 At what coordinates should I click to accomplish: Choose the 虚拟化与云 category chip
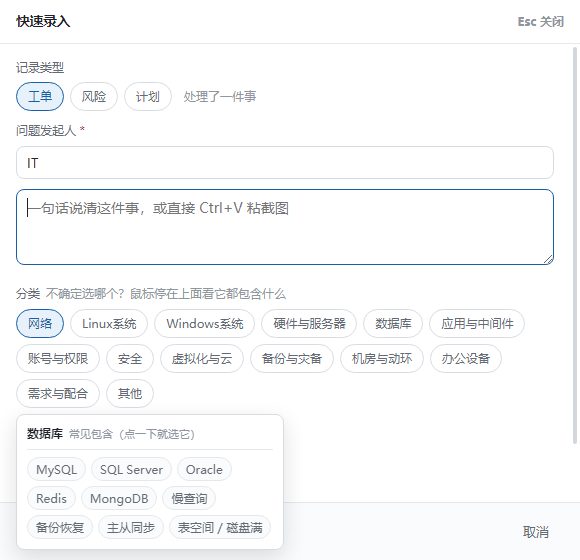click(x=202, y=358)
